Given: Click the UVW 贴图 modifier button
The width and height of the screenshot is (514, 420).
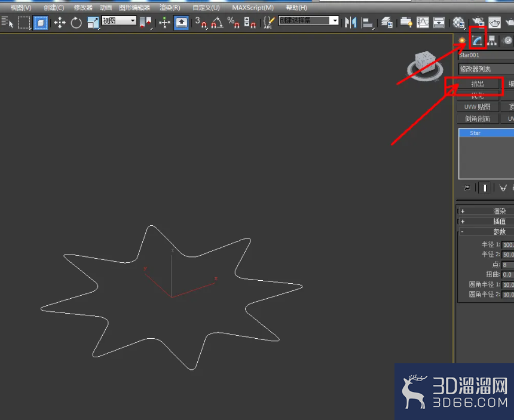Looking at the screenshot, I should [478, 107].
